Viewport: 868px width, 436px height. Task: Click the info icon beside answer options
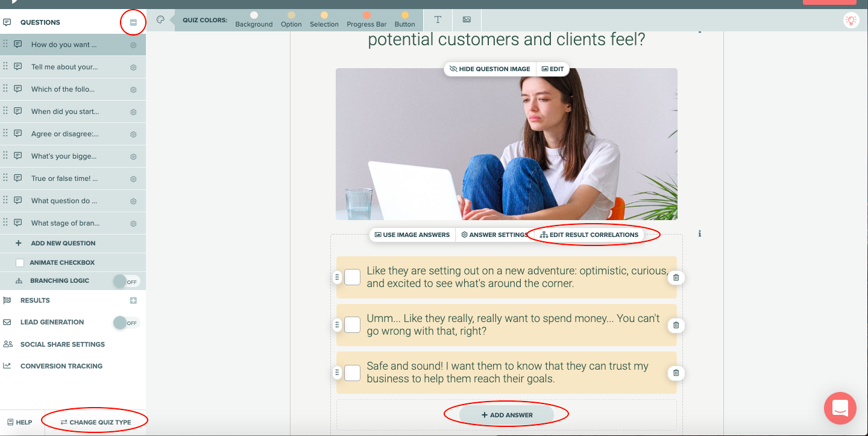coord(699,234)
